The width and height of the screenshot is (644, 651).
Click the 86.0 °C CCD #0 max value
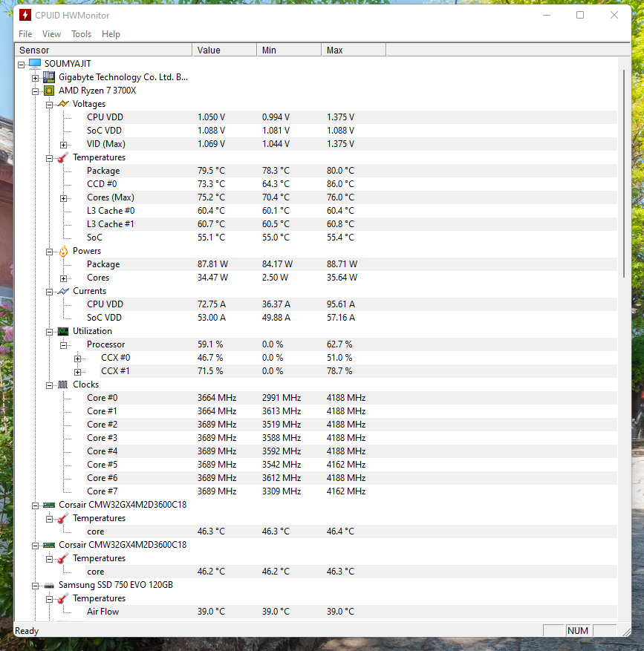(340, 184)
